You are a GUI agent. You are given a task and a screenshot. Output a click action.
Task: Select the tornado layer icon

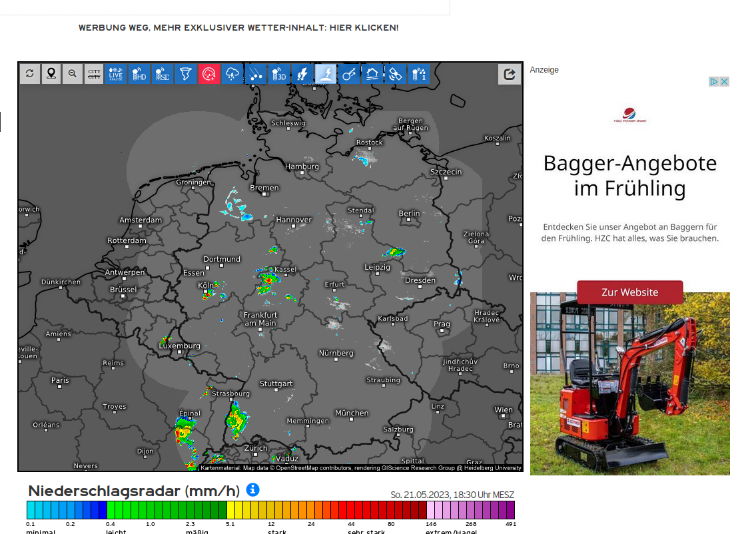coord(185,74)
